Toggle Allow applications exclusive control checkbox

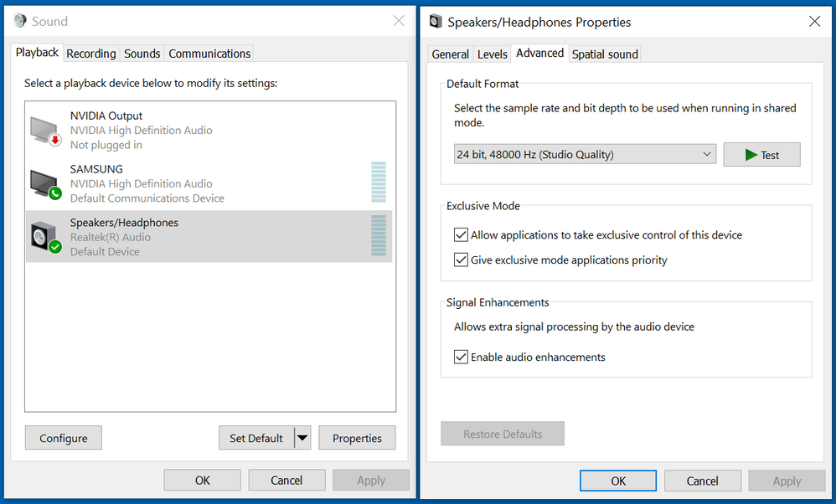pos(461,235)
